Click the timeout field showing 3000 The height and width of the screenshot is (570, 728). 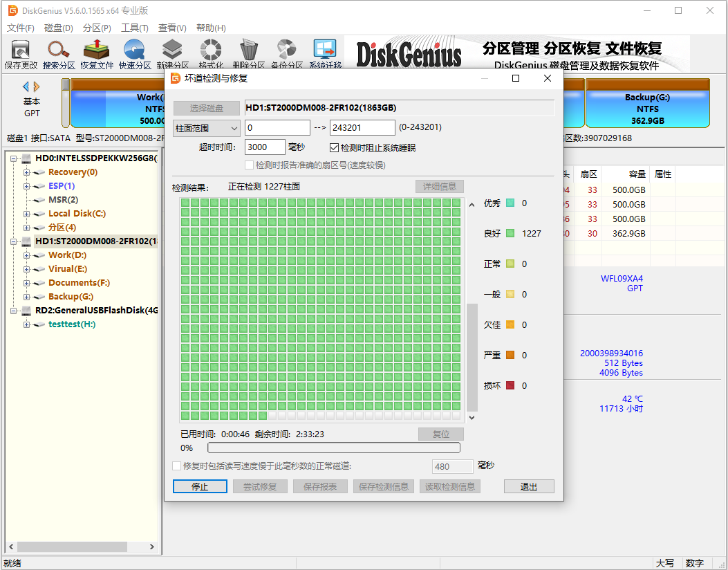[x=265, y=147]
